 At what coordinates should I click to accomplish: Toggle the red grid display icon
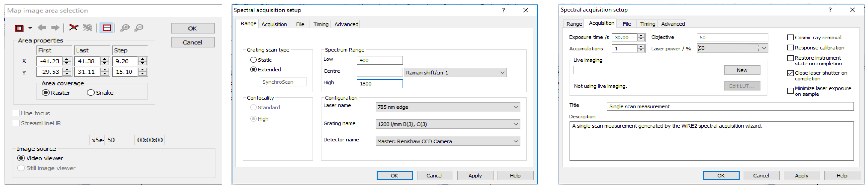coord(107,28)
